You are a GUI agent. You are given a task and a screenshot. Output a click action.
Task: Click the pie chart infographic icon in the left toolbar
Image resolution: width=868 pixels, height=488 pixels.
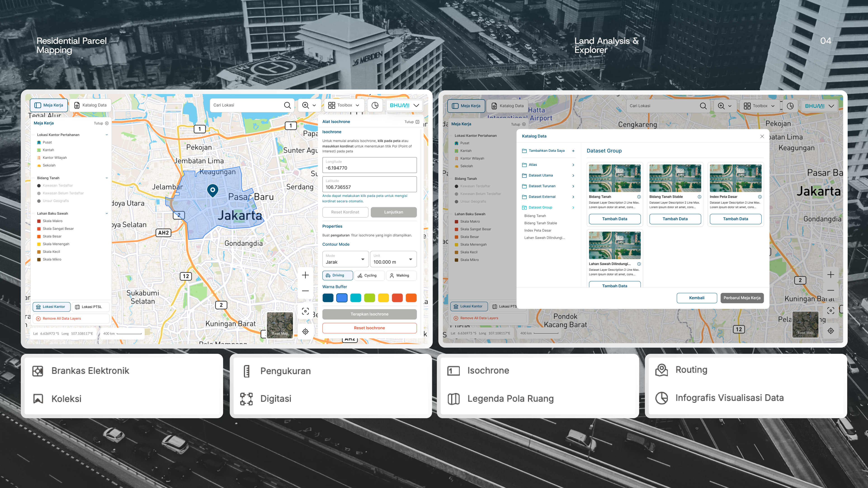(375, 105)
